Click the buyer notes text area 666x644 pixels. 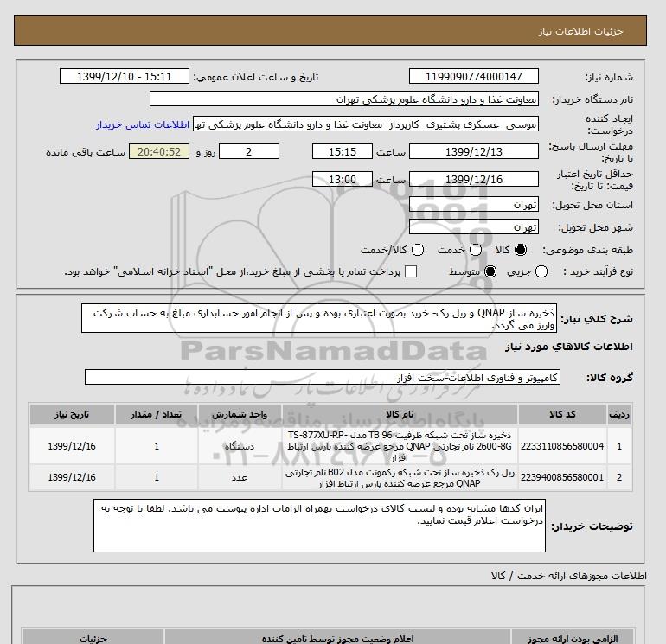[x=319, y=526]
